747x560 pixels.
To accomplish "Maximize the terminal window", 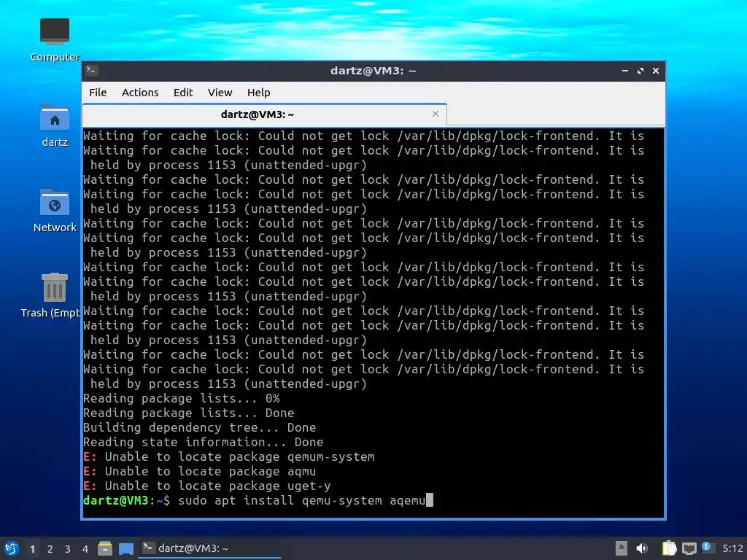I will coord(640,71).
